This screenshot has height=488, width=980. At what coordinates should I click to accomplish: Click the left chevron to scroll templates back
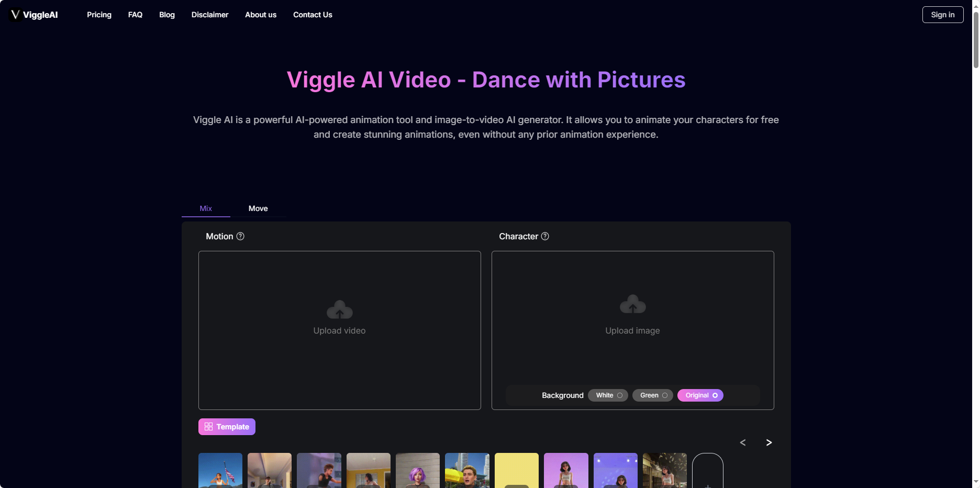point(743,442)
